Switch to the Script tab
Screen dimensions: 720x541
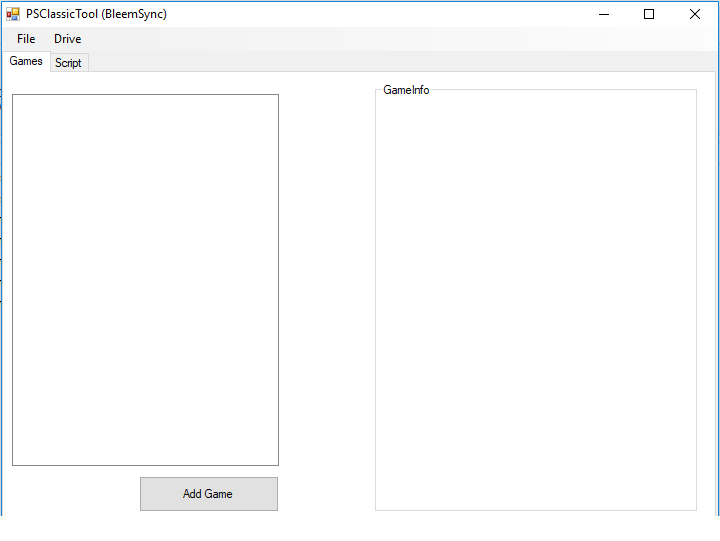coord(69,63)
